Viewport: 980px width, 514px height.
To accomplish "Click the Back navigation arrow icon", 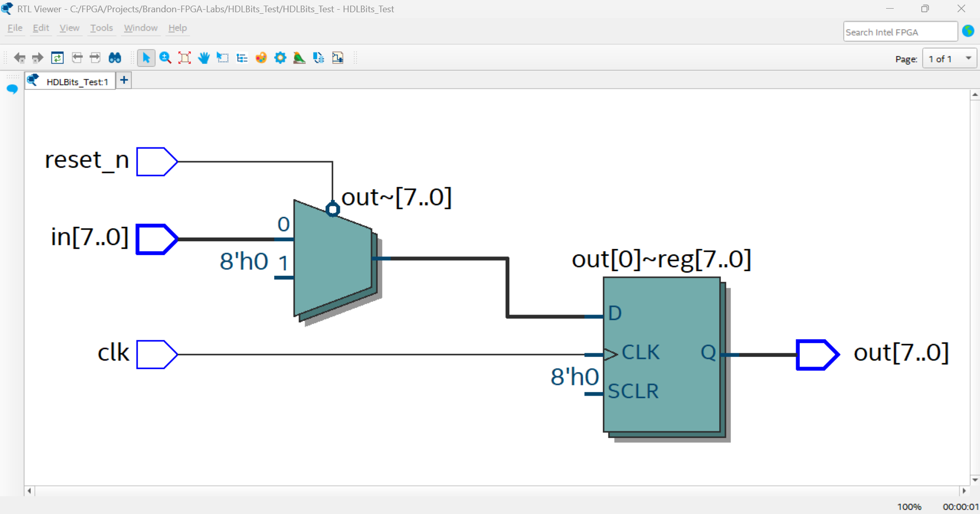I will [x=19, y=58].
